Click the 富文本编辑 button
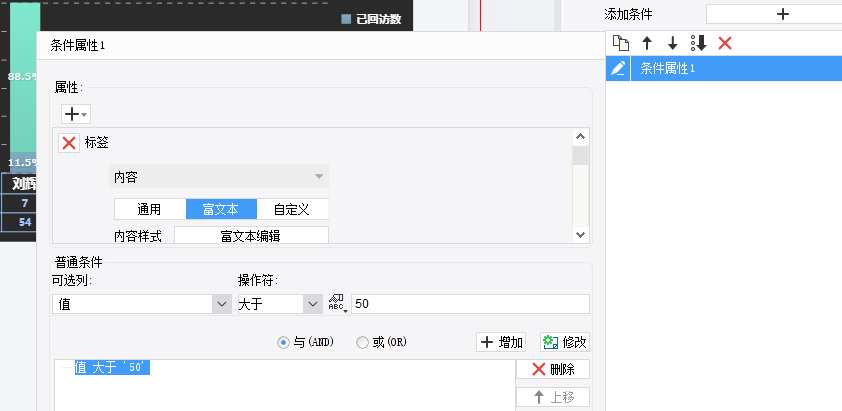842x411 pixels. point(251,235)
